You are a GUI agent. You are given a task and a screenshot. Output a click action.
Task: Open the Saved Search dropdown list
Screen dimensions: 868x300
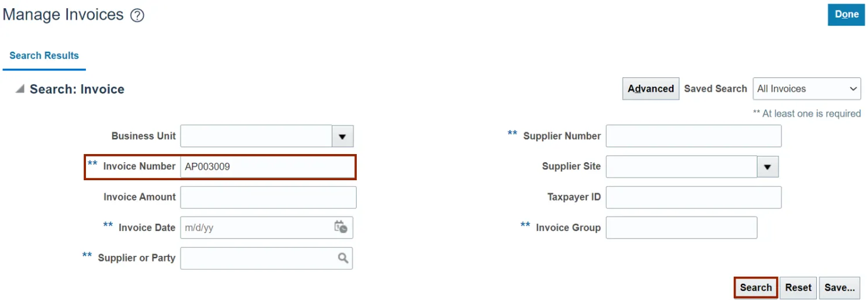806,89
